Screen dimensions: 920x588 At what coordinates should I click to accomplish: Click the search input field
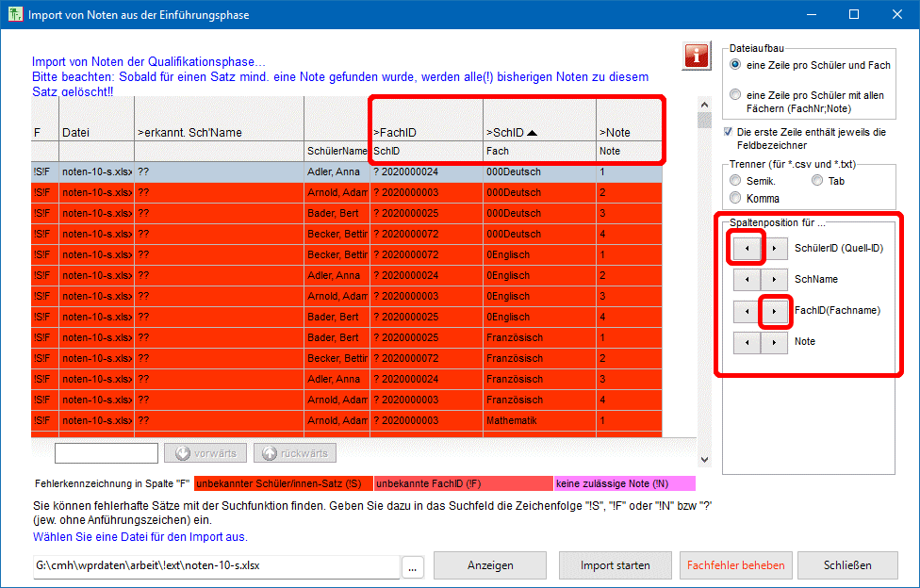pos(107,453)
